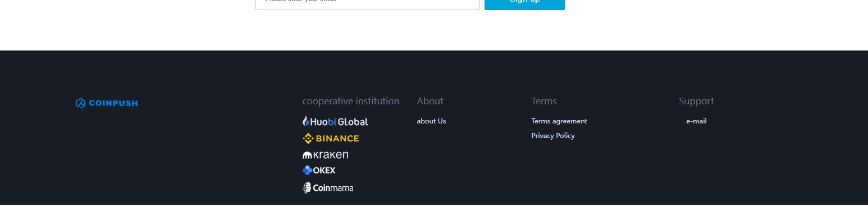
Task: Click the Sign up button
Action: [524, 3]
